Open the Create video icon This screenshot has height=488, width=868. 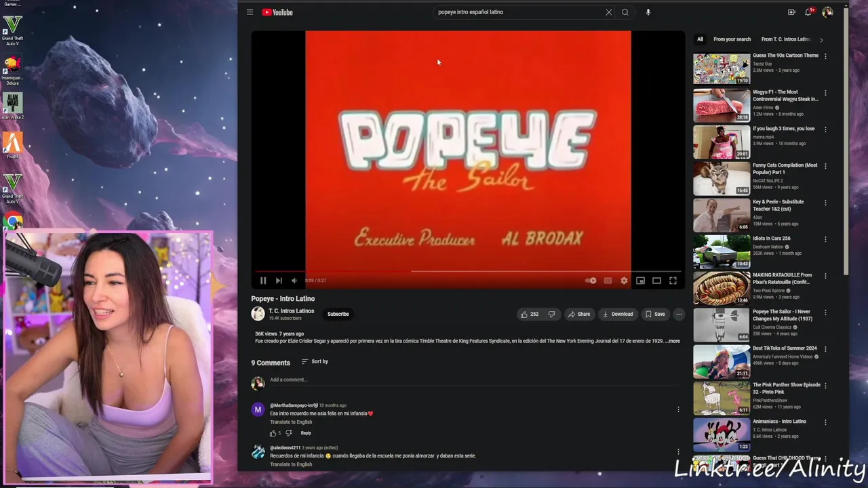[791, 12]
